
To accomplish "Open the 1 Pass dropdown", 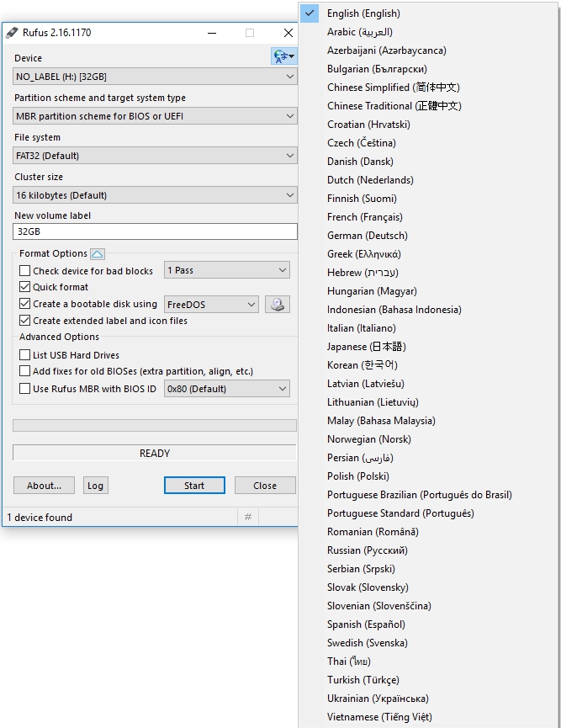I will pyautogui.click(x=227, y=270).
